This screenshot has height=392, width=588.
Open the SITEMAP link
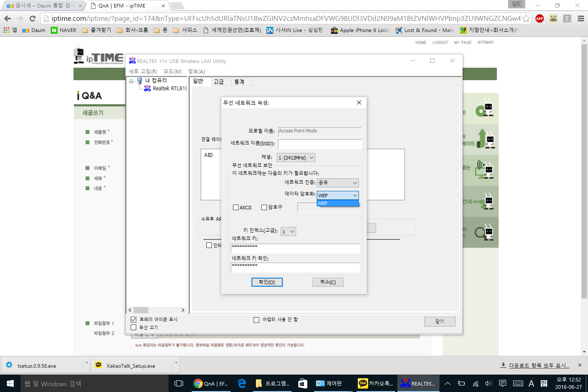pyautogui.click(x=485, y=42)
